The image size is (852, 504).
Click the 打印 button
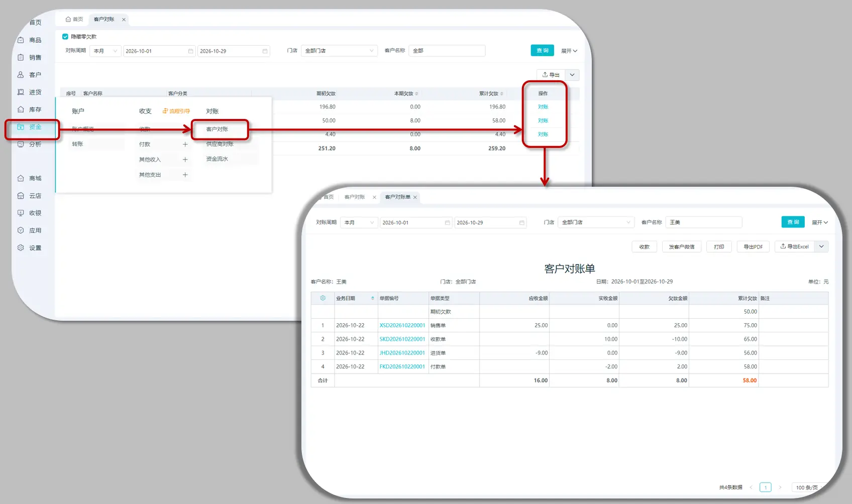[x=719, y=246]
